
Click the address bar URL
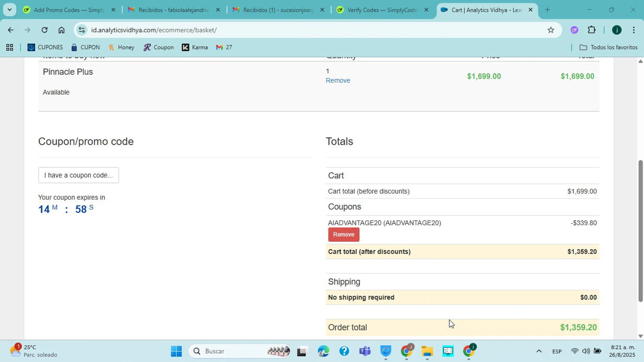(154, 30)
